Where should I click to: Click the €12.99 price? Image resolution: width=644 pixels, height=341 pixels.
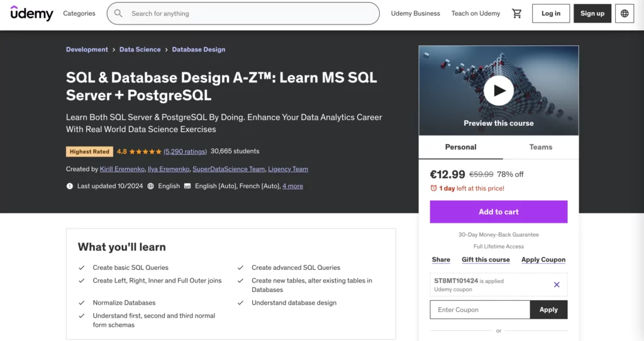pos(447,174)
